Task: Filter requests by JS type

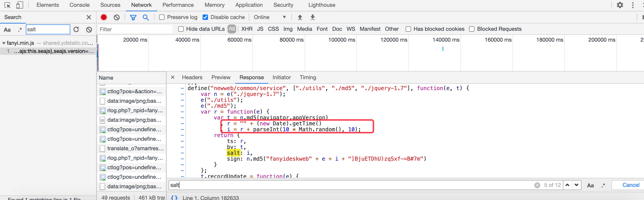Action: click(260, 29)
